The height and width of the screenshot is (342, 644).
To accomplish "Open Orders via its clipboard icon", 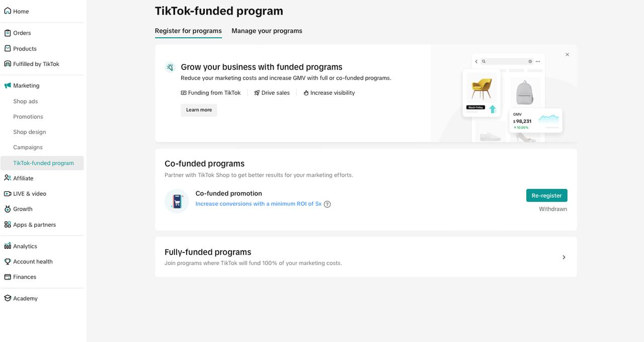I will (8, 33).
